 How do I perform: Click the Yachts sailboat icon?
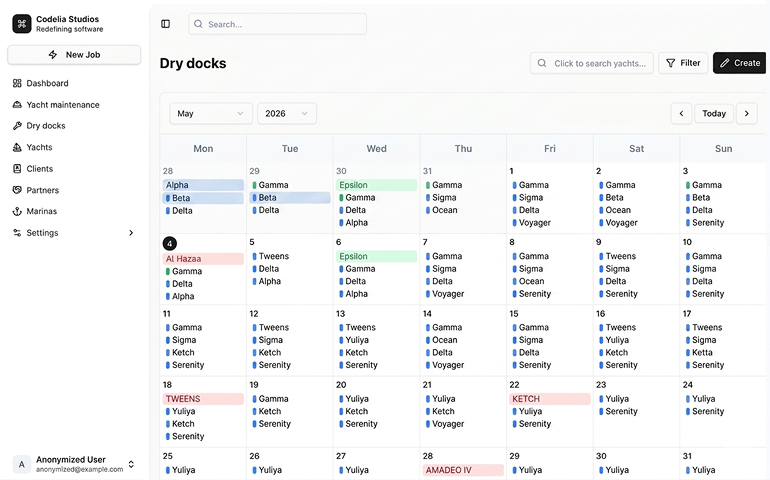pos(17,147)
